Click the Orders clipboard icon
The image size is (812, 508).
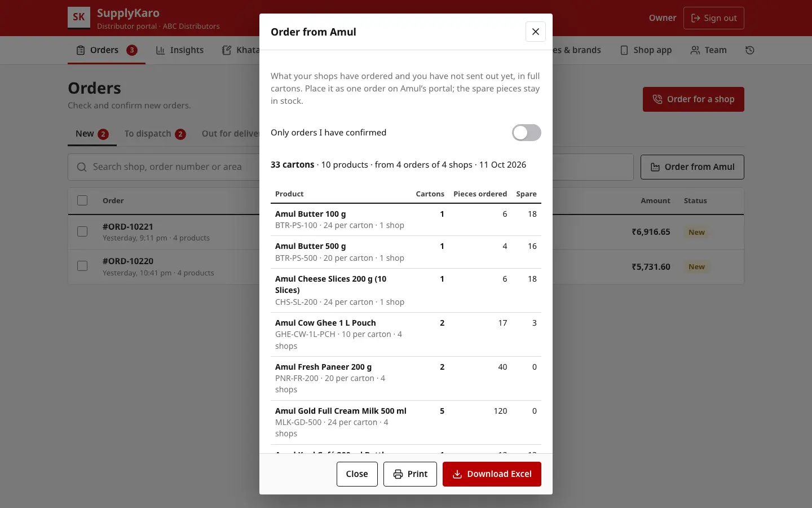point(81,50)
